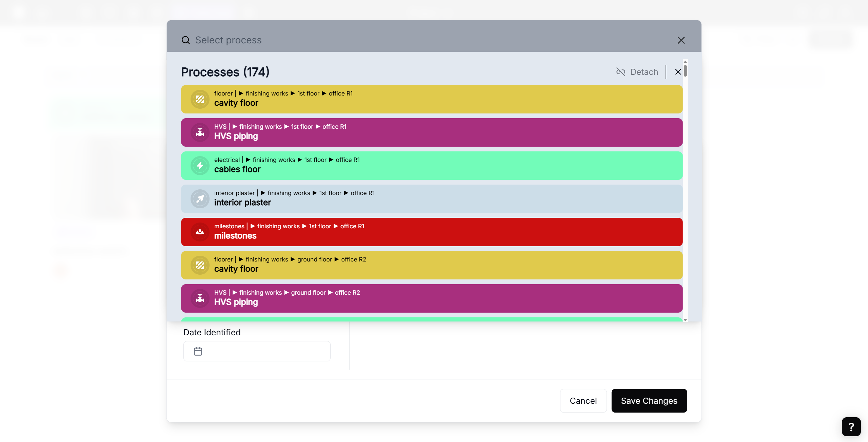The width and height of the screenshot is (868, 442).
Task: Click Cancel button
Action: (583, 401)
